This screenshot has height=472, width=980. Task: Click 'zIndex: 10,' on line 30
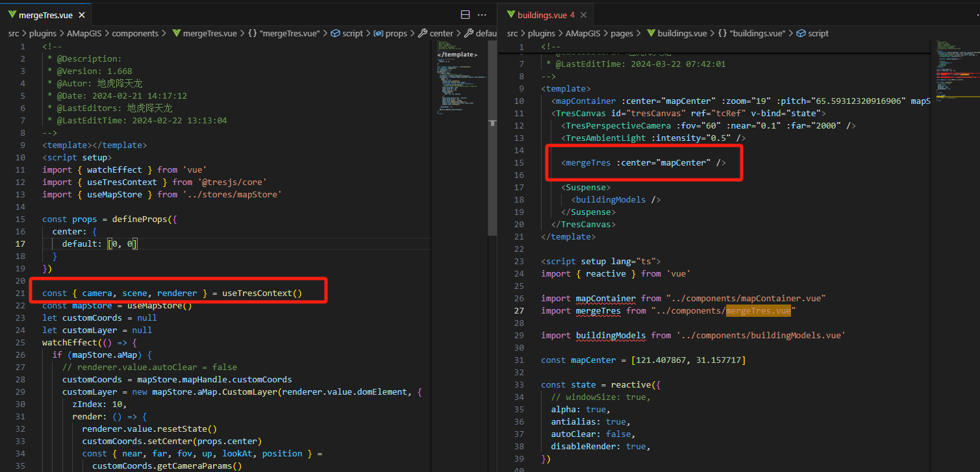(99, 404)
